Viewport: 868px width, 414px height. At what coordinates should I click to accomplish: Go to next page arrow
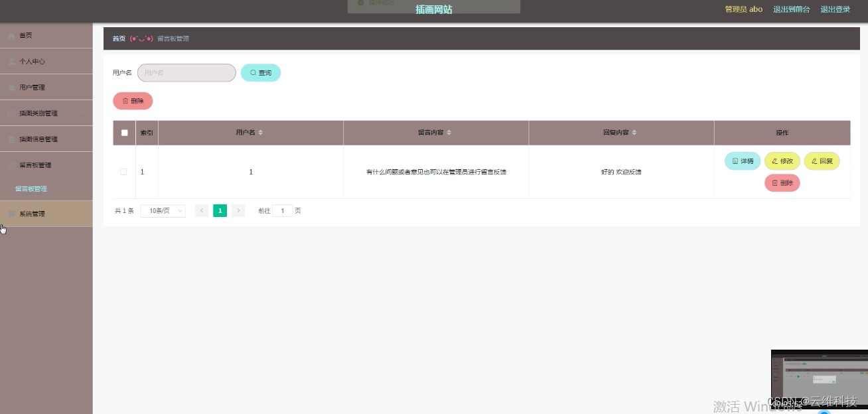pos(238,211)
